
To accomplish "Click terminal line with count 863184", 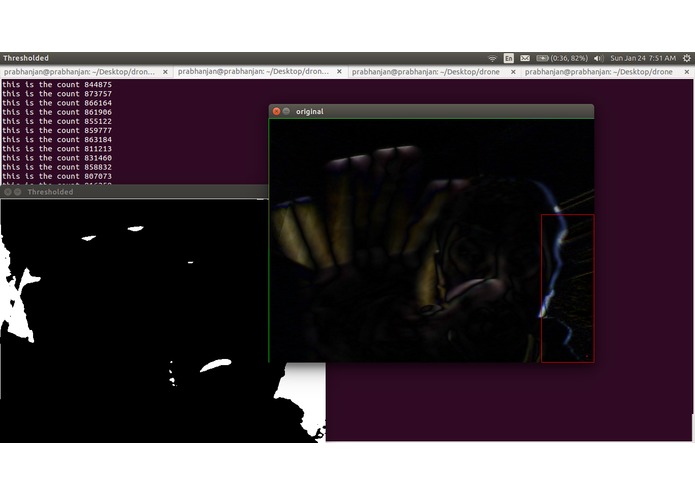I will pyautogui.click(x=57, y=140).
